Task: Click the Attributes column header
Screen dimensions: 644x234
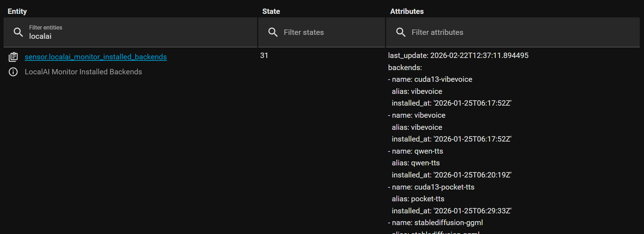Action: point(407,11)
